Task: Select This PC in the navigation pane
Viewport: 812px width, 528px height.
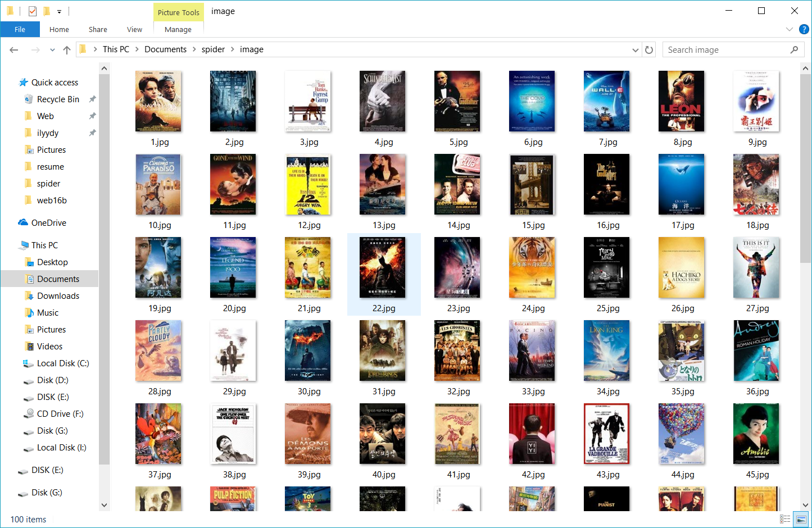Action: [x=44, y=245]
